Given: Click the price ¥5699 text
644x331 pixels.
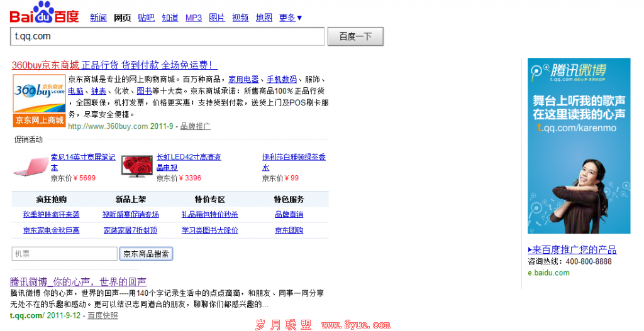Looking at the screenshot, I should tap(85, 178).
